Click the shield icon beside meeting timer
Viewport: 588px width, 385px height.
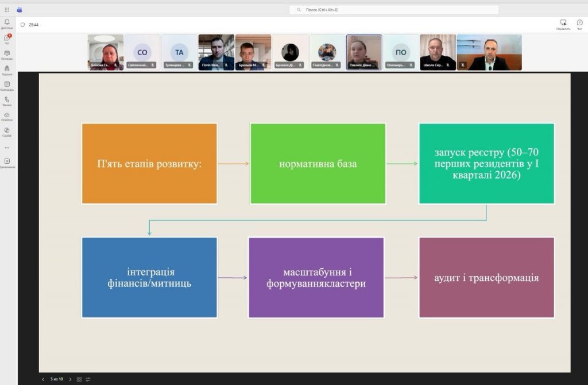coord(22,25)
